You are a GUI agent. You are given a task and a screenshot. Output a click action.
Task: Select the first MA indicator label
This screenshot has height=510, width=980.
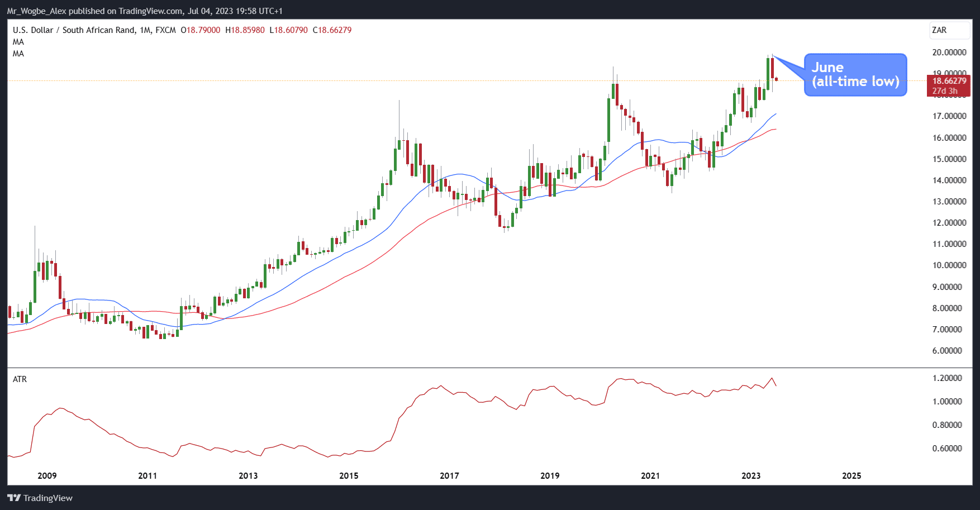click(x=18, y=42)
